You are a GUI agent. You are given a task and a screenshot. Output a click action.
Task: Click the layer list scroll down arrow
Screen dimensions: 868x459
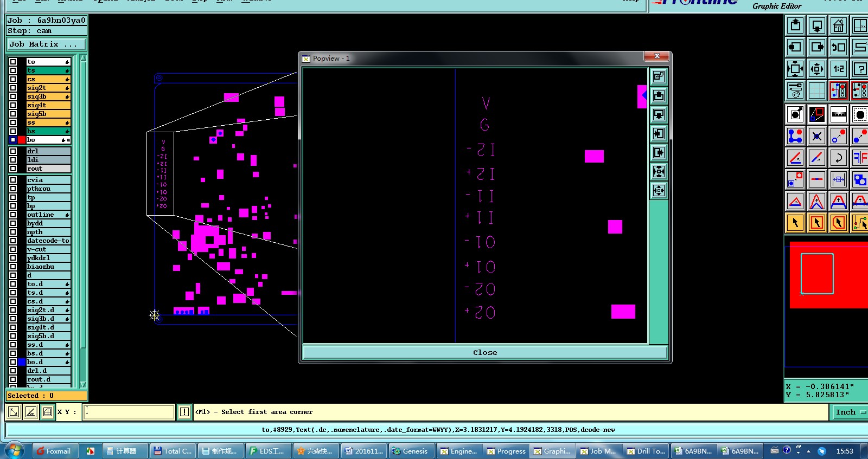click(x=83, y=384)
